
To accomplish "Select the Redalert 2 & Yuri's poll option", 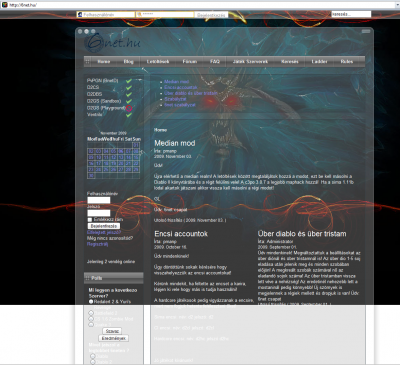I will point(91,302).
